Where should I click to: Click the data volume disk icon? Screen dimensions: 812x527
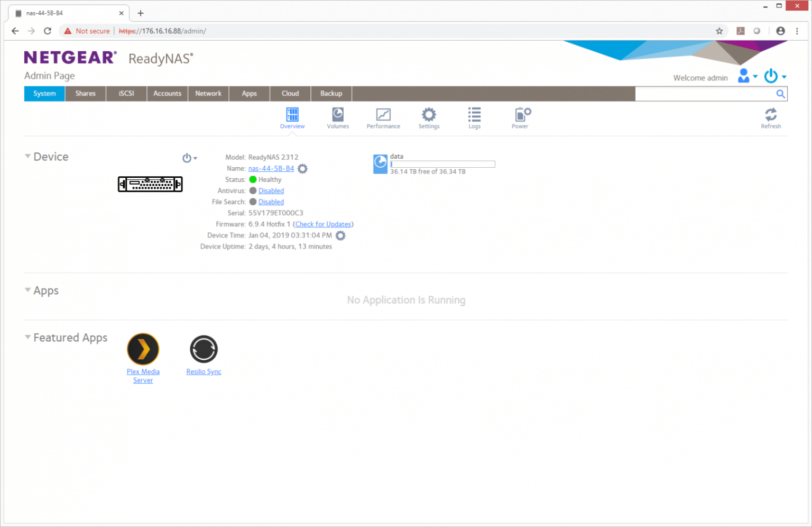click(380, 164)
